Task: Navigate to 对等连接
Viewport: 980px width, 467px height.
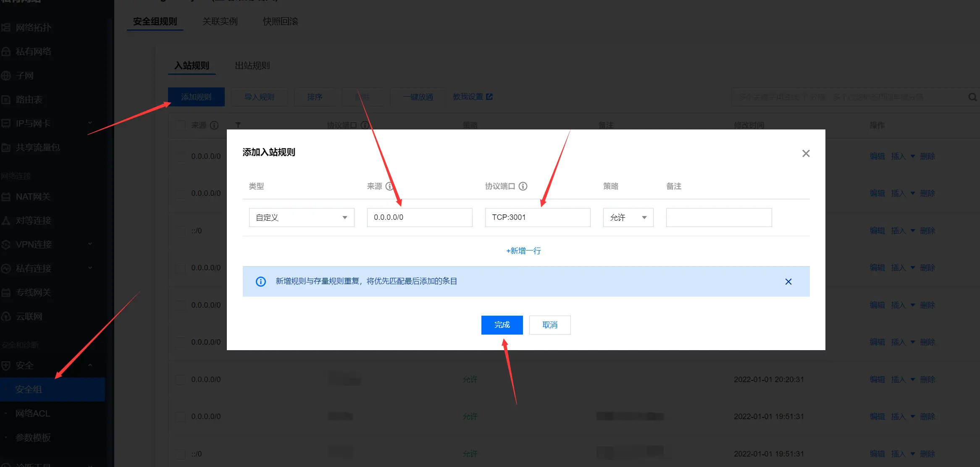Action: pyautogui.click(x=34, y=220)
